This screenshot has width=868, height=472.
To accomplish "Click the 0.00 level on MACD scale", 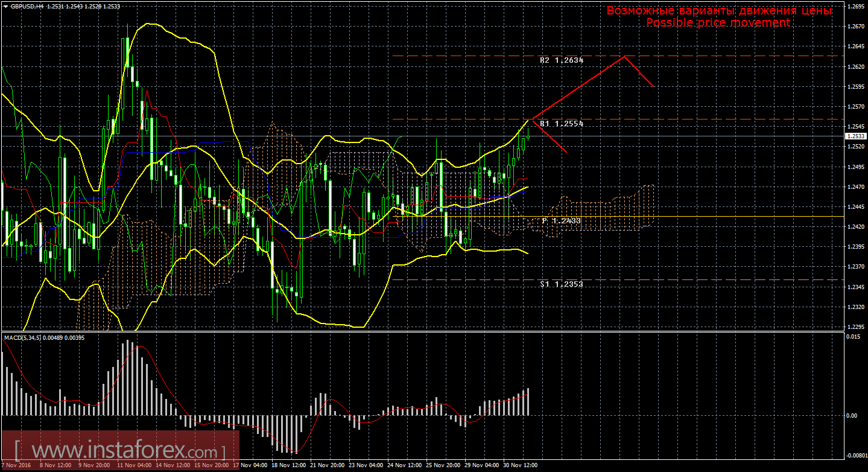I will coord(851,416).
